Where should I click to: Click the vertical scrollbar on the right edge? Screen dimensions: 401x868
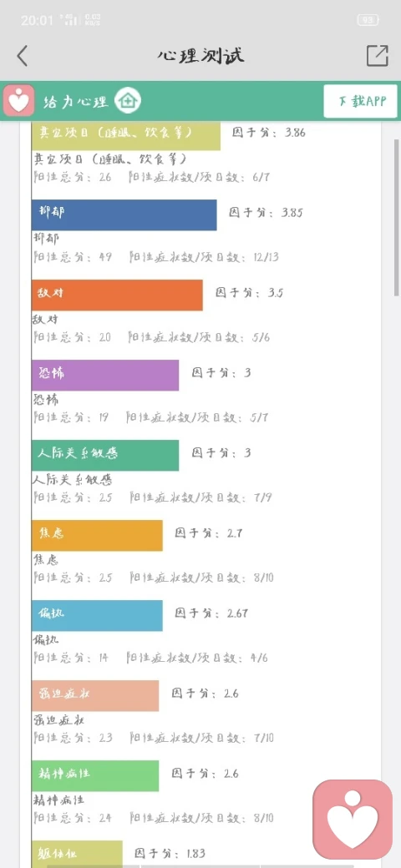397,217
